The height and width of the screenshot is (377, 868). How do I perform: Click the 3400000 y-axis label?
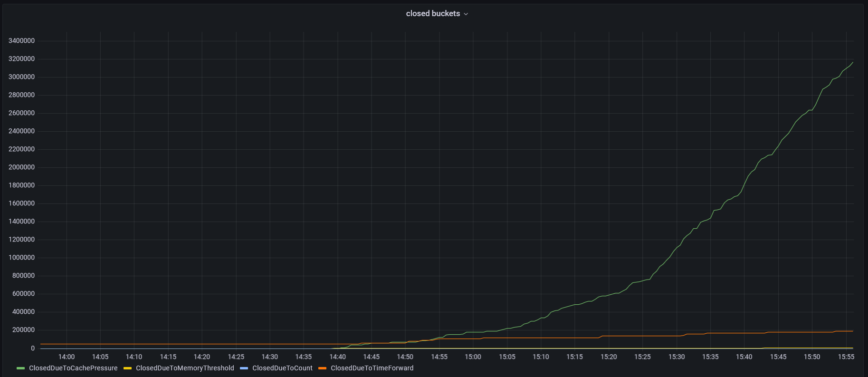[21, 41]
